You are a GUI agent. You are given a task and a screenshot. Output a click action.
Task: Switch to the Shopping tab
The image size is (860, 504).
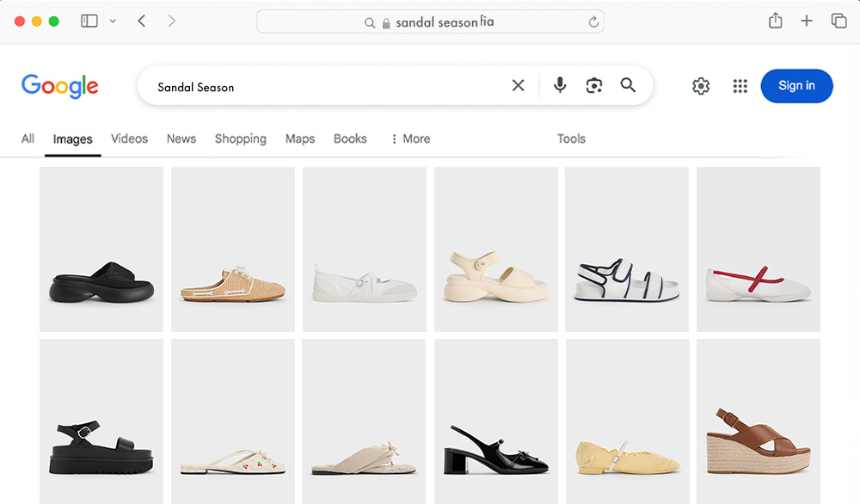tap(240, 138)
